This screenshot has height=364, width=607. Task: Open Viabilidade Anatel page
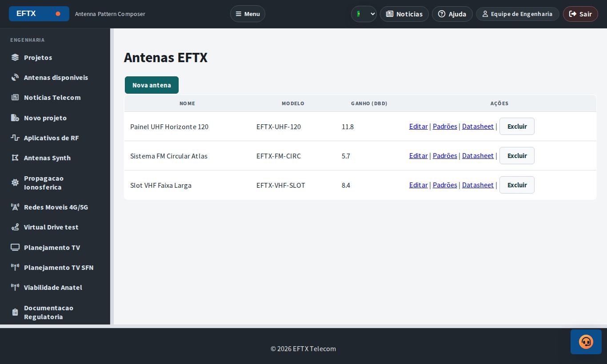pyautogui.click(x=55, y=287)
